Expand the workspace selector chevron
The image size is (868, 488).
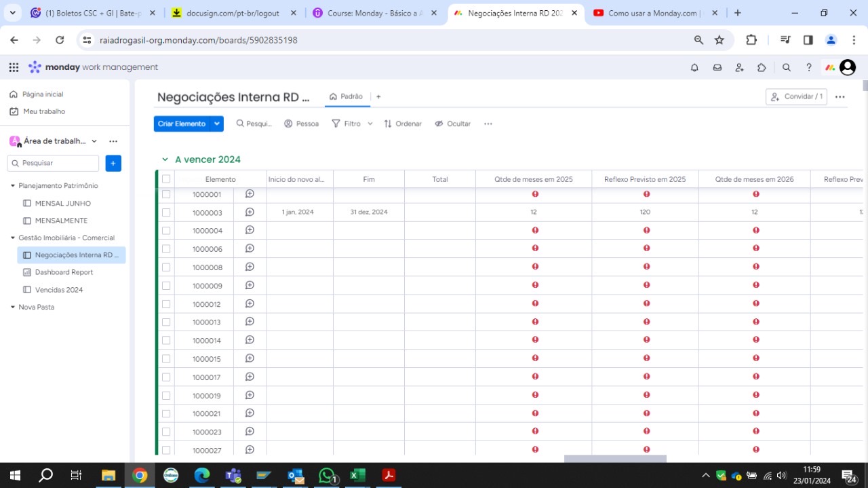[94, 141]
